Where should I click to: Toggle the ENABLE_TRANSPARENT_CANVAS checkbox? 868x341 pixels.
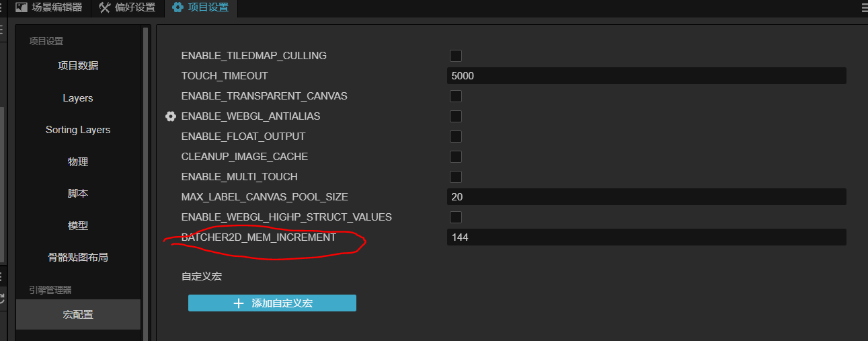(x=456, y=96)
